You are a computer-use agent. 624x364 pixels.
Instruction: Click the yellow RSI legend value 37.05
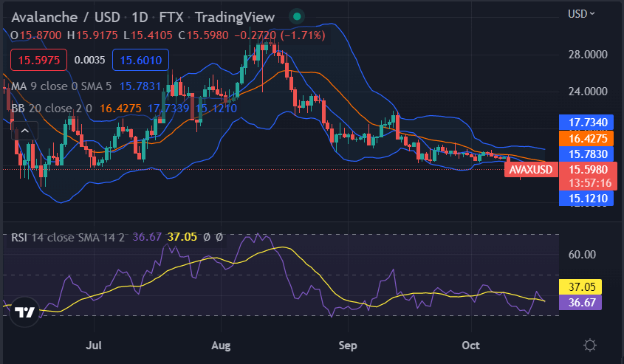click(182, 237)
